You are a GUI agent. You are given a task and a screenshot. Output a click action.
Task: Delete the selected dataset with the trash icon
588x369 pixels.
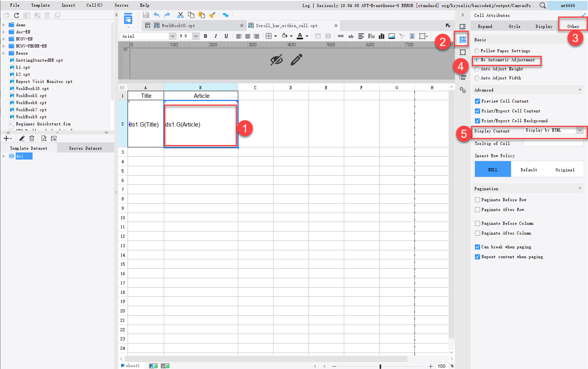click(x=32, y=138)
